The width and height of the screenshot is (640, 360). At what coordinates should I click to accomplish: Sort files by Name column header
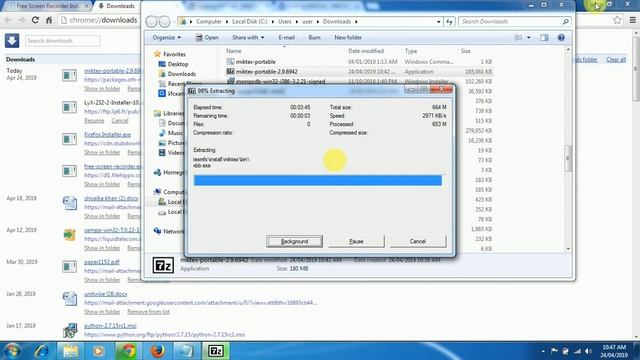tap(234, 51)
